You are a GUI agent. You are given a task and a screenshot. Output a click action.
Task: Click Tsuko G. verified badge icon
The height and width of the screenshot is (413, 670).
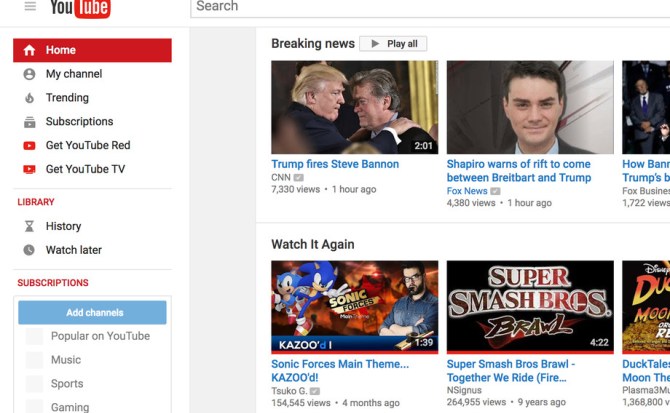tap(314, 391)
